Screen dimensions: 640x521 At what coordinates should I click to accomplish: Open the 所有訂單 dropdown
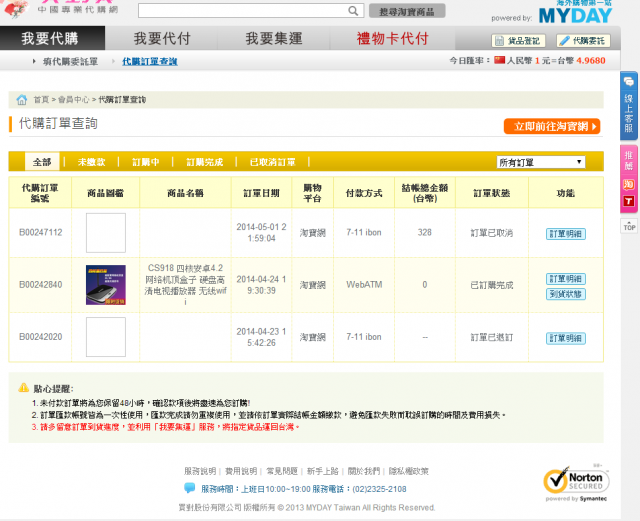(x=541, y=163)
